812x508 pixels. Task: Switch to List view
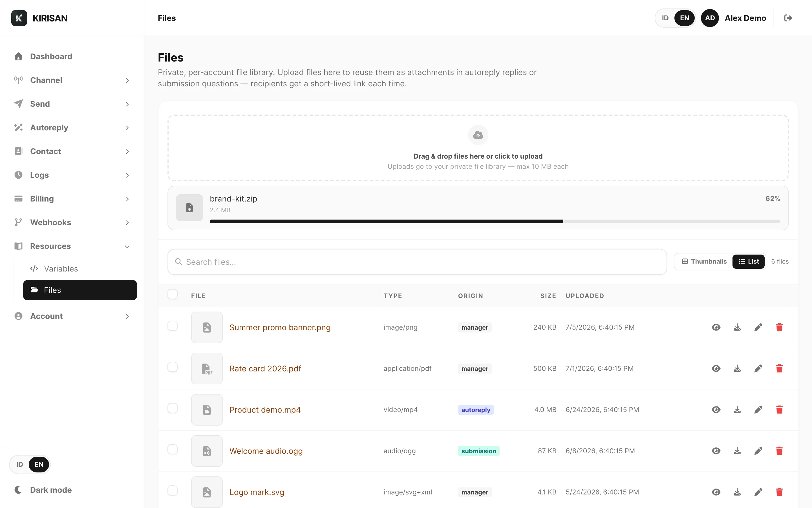(749, 261)
